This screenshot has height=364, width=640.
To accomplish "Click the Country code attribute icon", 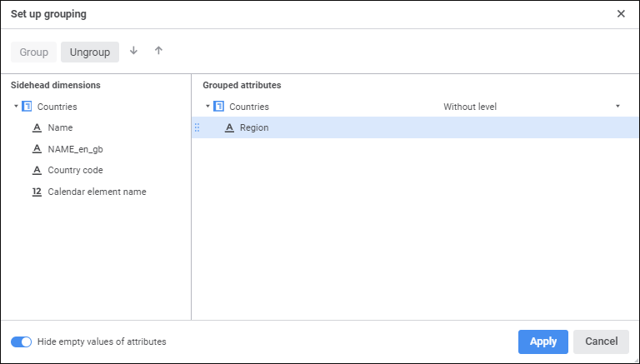I will (37, 171).
